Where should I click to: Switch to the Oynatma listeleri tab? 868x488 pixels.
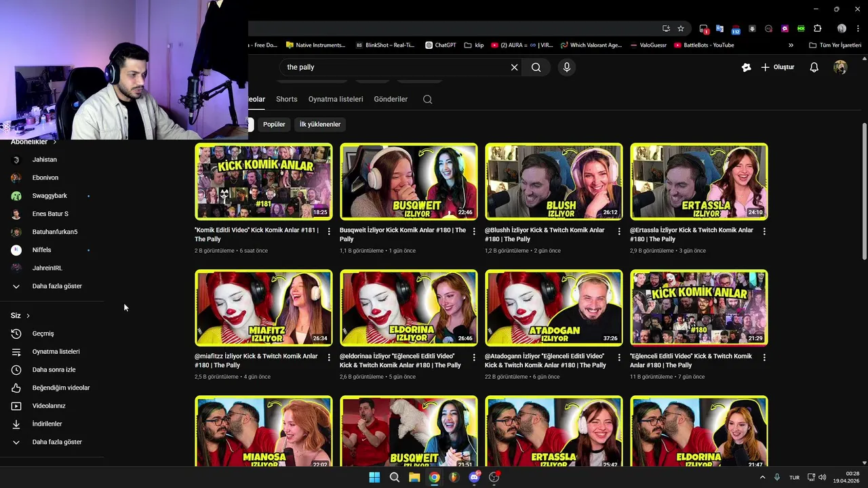336,99
